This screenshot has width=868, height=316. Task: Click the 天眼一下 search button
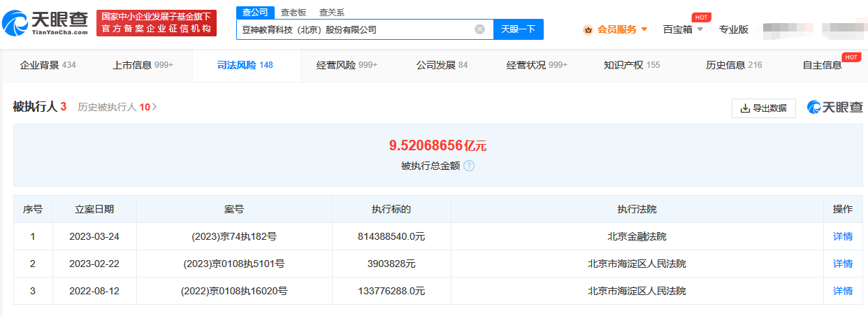click(519, 29)
